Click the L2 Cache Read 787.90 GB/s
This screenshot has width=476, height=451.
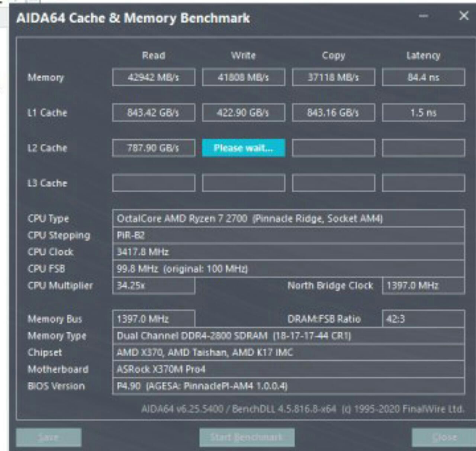click(154, 148)
